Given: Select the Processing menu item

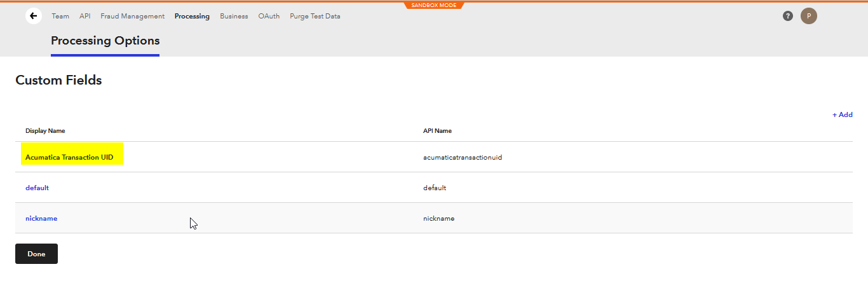Looking at the screenshot, I should pos(192,16).
